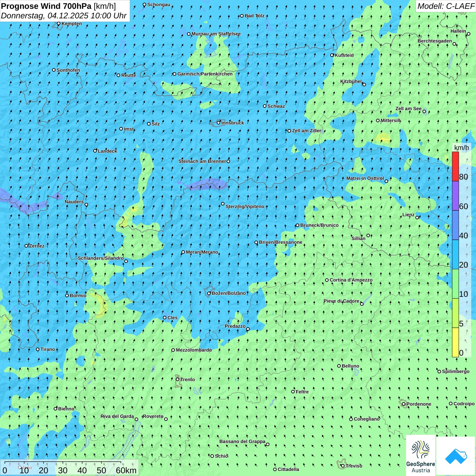476x476 pixels.
Task: Click the 'Bad Tölz' label
Action: point(255,16)
